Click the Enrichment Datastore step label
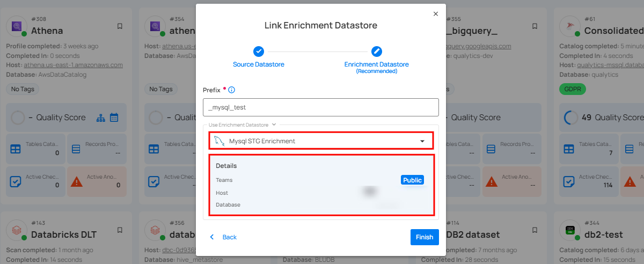Image resolution: width=644 pixels, height=264 pixels. tap(377, 64)
